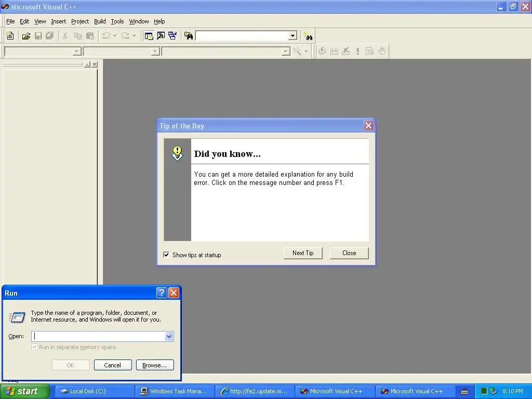Expand the WizardBar class combo box
This screenshot has width=532, height=399.
(77, 51)
